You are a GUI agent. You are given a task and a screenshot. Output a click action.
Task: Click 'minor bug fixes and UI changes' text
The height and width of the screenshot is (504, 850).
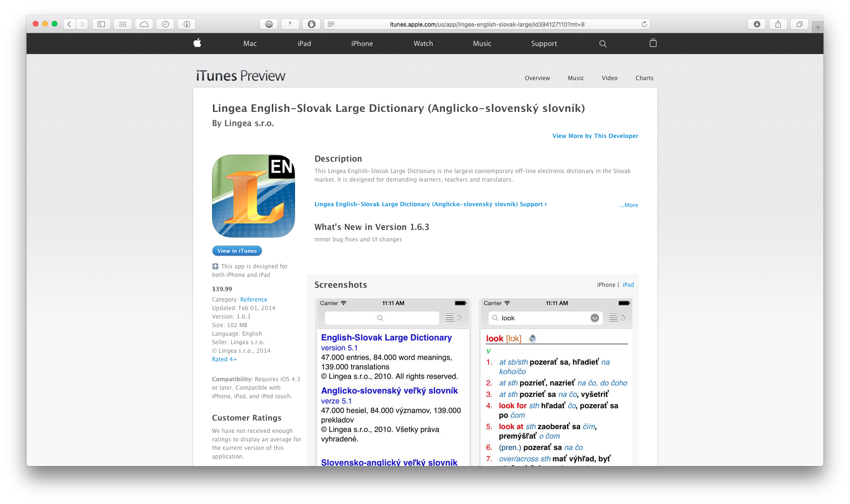point(358,239)
